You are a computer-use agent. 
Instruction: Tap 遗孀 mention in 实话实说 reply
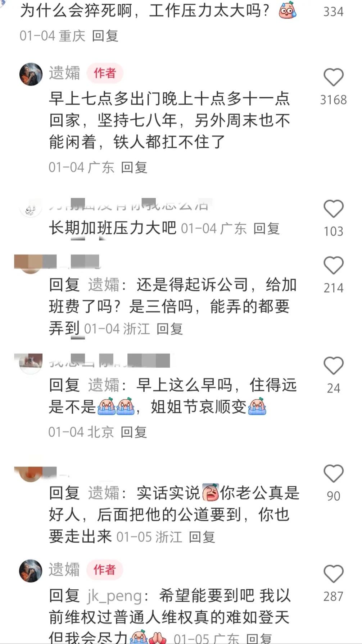(104, 493)
